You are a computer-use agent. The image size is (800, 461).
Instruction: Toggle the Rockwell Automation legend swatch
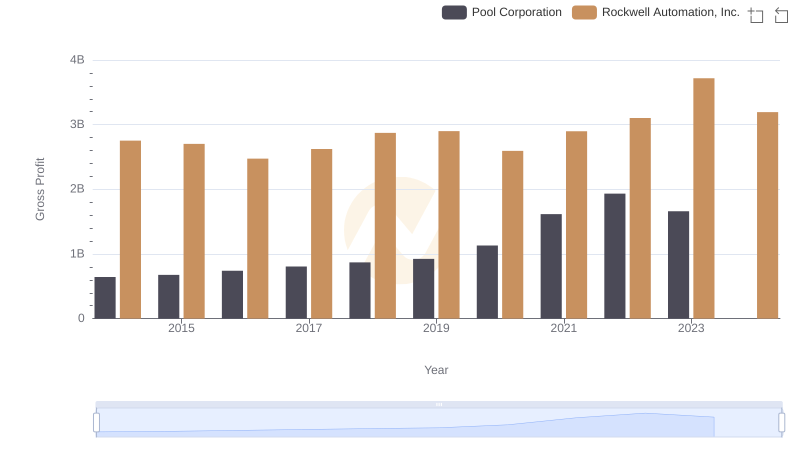(584, 12)
